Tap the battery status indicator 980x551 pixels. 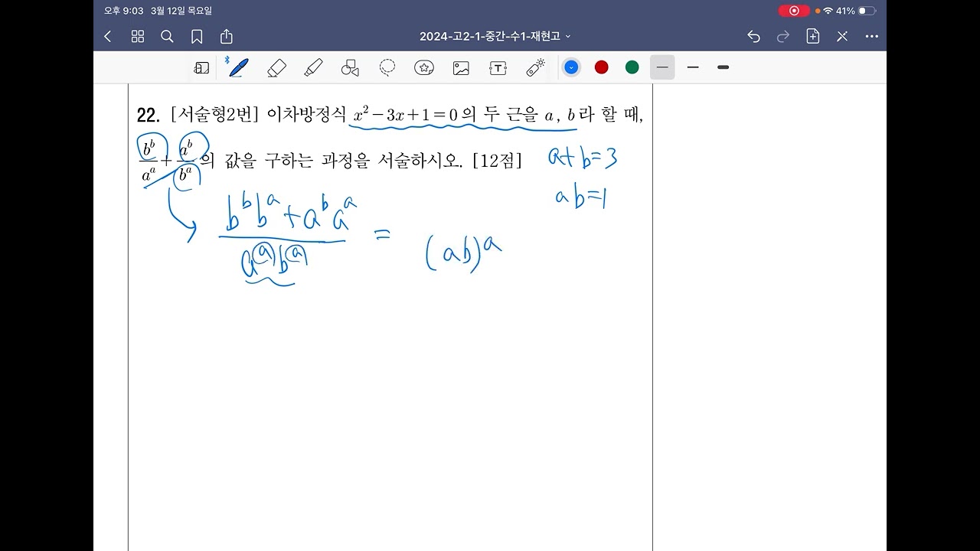point(867,11)
